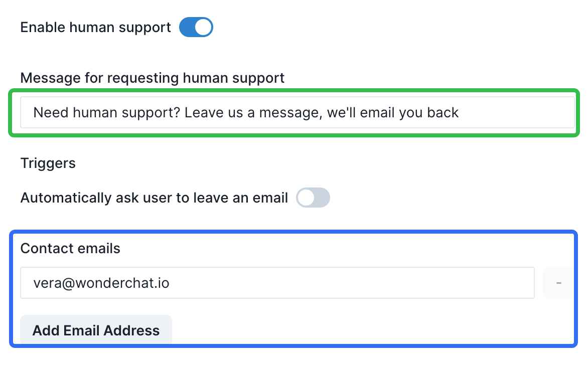Select the Triggers section heading
The width and height of the screenshot is (588, 371).
(48, 163)
